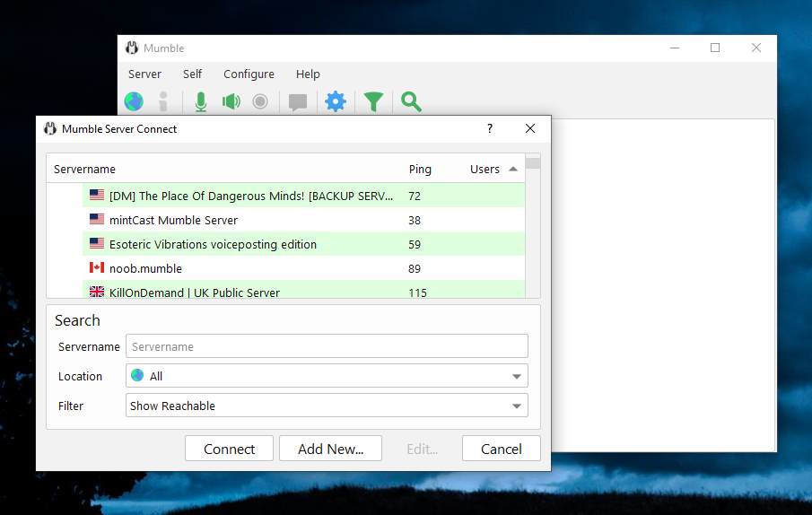Click ping value 89 for noob.mumble
The image size is (812, 515).
point(415,269)
